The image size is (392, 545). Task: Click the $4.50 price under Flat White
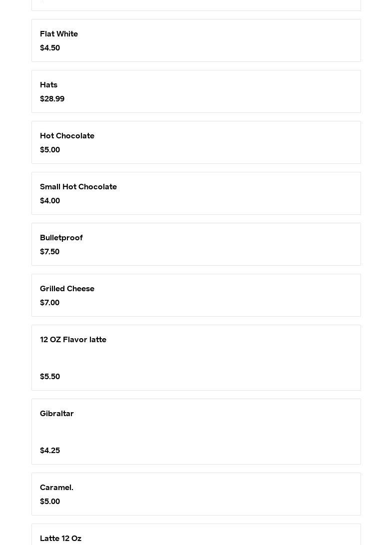[x=50, y=48]
